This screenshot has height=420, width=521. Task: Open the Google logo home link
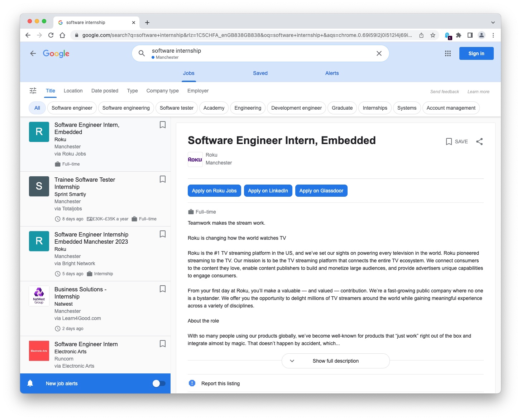tap(56, 53)
